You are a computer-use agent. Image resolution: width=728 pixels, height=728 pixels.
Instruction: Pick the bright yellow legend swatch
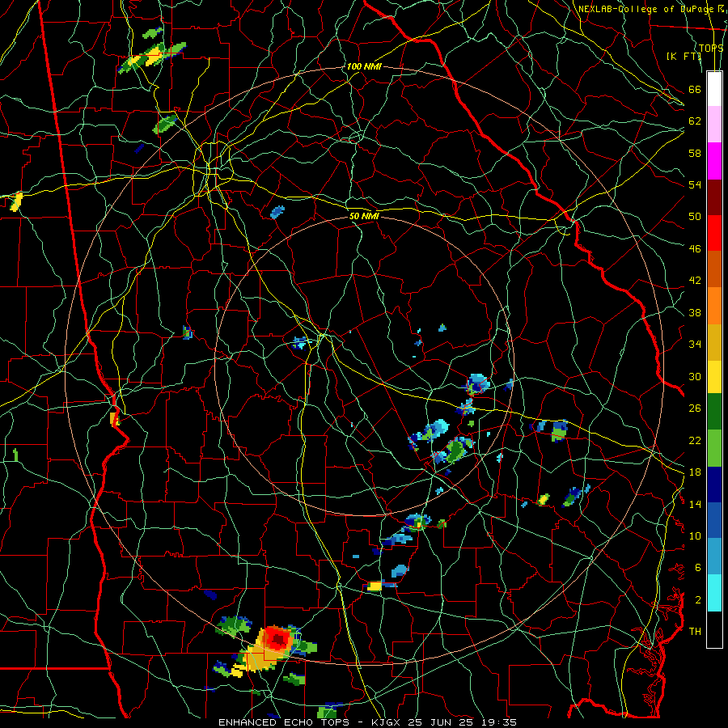pyautogui.click(x=714, y=377)
